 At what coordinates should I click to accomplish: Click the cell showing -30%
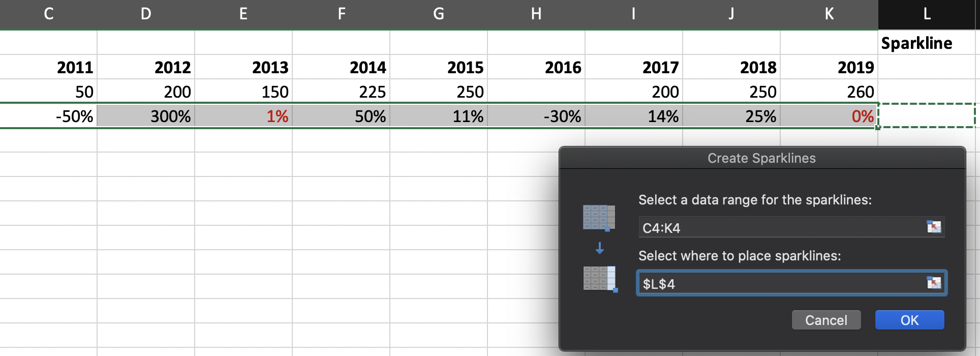click(x=536, y=116)
